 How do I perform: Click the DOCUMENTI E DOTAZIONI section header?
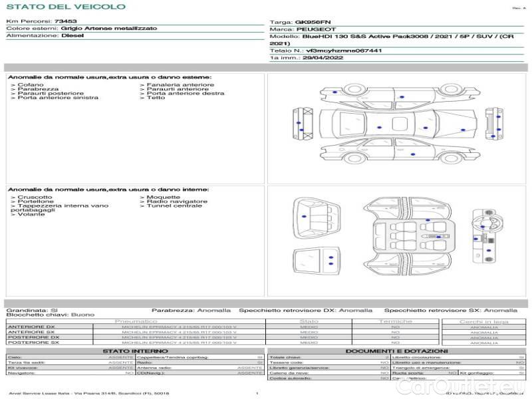pos(396,350)
